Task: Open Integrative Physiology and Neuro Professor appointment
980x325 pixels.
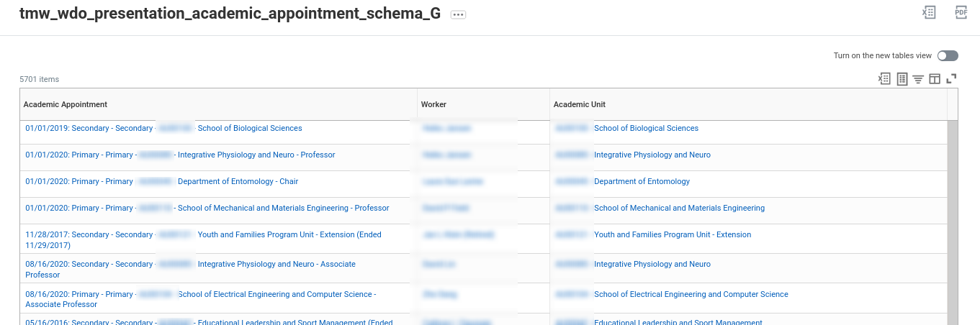Action: [x=256, y=155]
